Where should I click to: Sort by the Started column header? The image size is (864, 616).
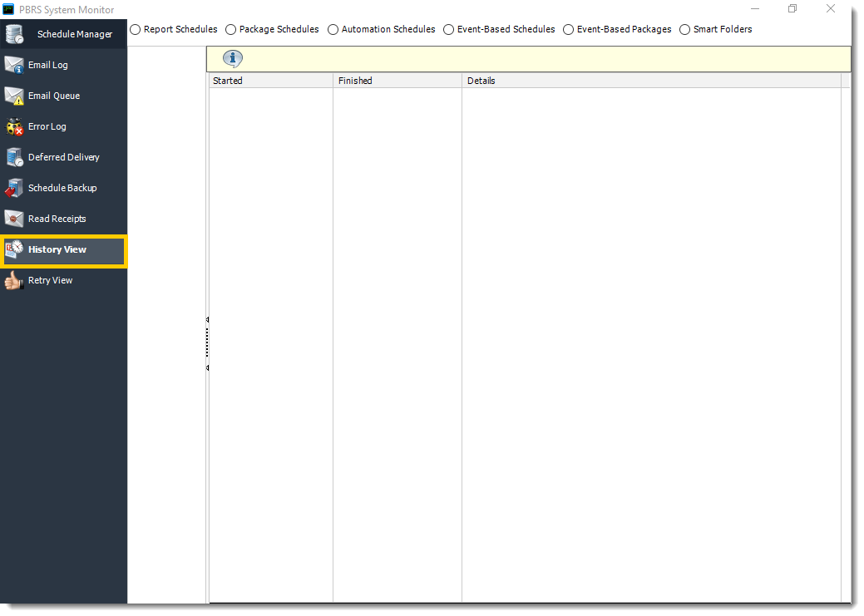[271, 81]
